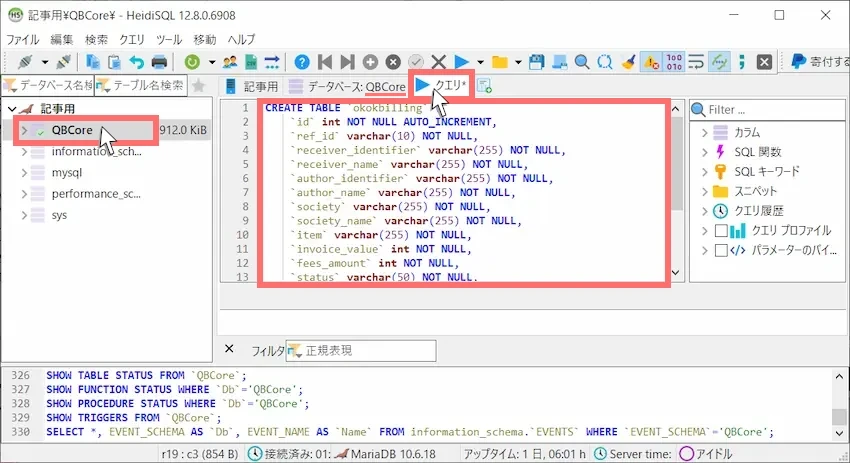Viewport: 850px width, 463px height.
Task: Expand the カラム helper node
Action: point(704,132)
